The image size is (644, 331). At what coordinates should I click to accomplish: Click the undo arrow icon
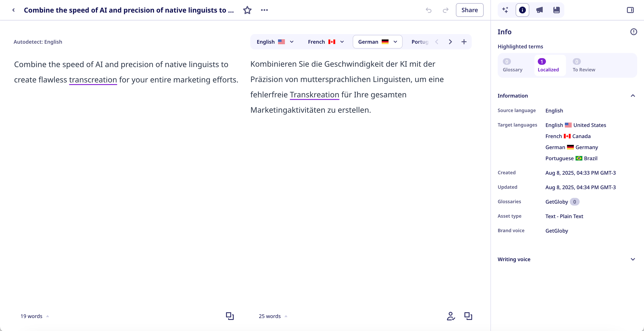click(x=429, y=10)
